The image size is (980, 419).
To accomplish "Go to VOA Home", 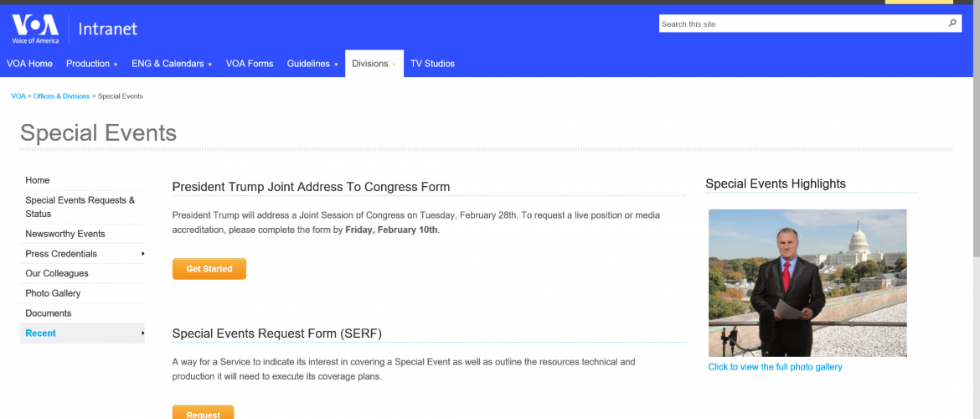I will [x=29, y=64].
